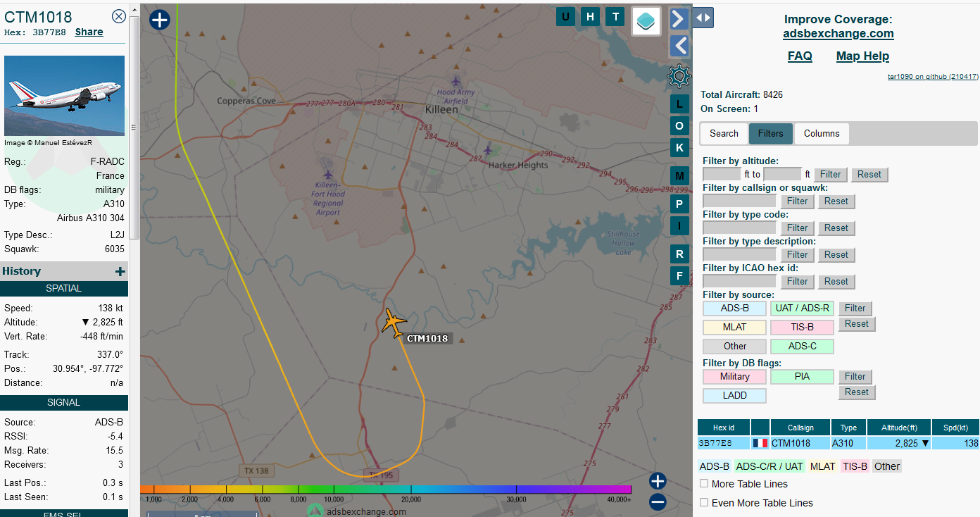Screen dimensions: 980x517
Task: Zoom in with the map plus button
Action: [x=658, y=481]
